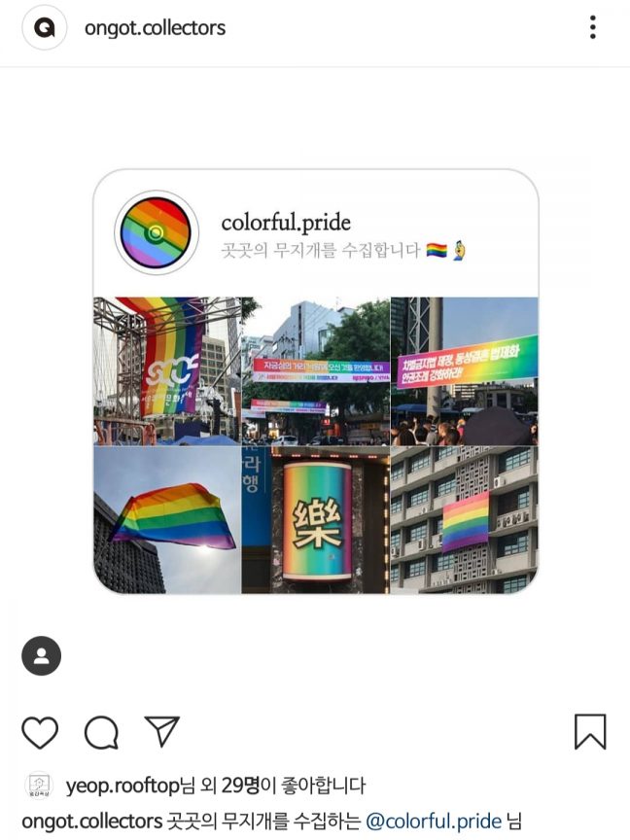Tap the building with rainbow flag photo
The width and height of the screenshot is (630, 840).
coord(465,520)
